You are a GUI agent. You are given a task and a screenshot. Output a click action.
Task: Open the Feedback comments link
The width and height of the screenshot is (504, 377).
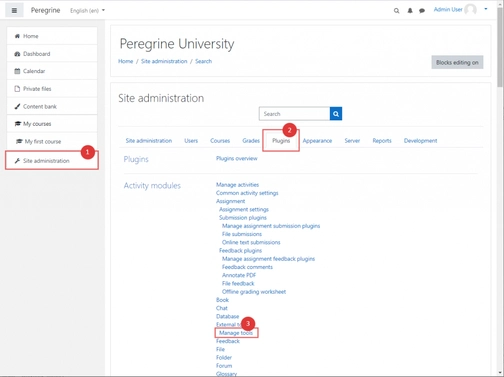[x=247, y=267]
